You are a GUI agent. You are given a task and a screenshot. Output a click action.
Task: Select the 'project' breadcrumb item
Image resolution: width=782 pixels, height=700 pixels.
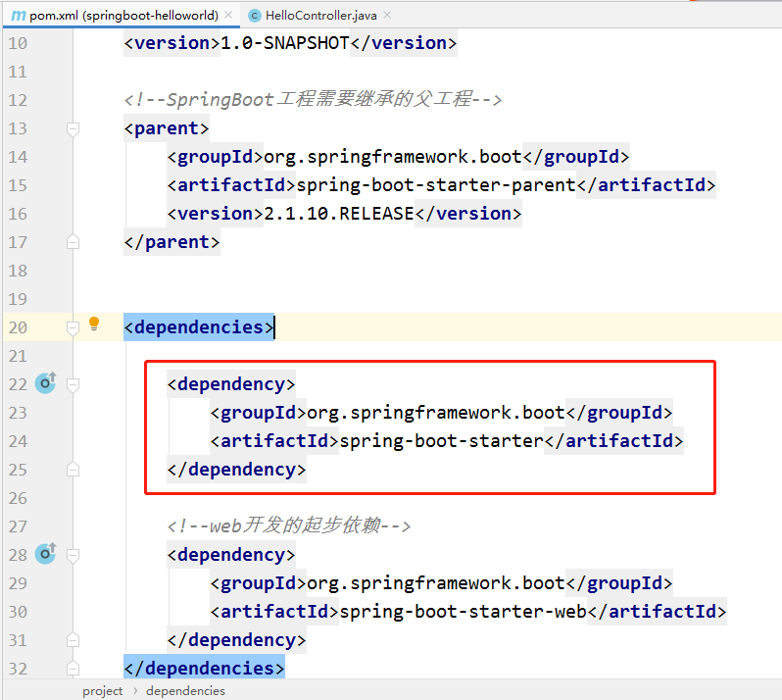coord(102,691)
